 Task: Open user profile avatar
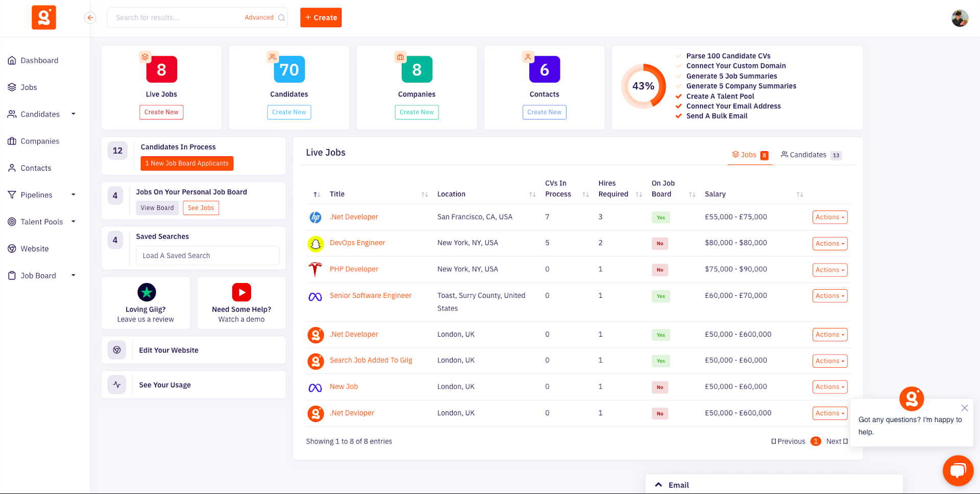point(960,18)
